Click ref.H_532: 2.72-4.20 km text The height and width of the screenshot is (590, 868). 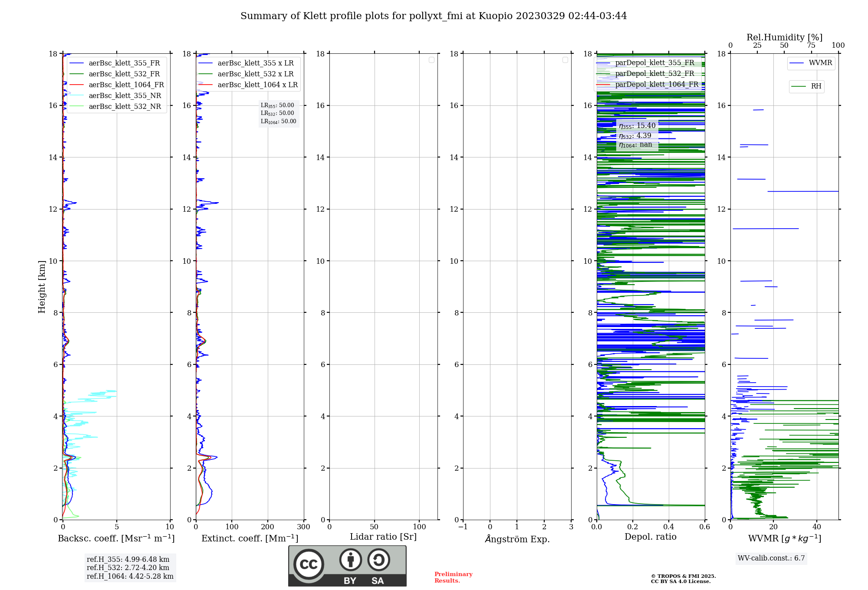coord(128,568)
